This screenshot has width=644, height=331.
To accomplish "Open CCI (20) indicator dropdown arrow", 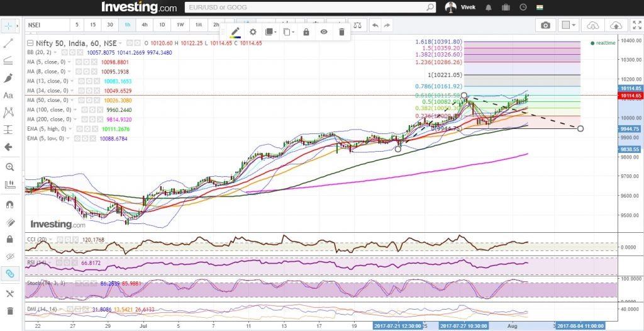I will pos(50,239).
